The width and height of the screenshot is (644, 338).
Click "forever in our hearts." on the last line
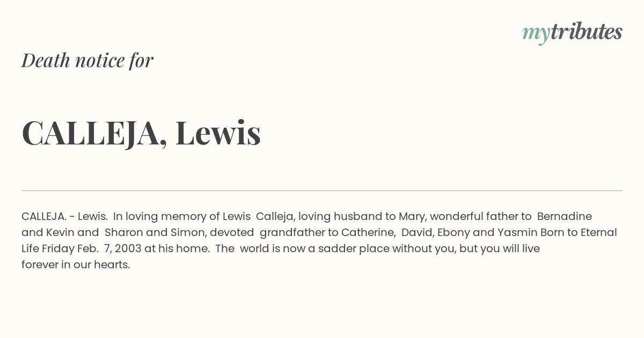[76, 264]
